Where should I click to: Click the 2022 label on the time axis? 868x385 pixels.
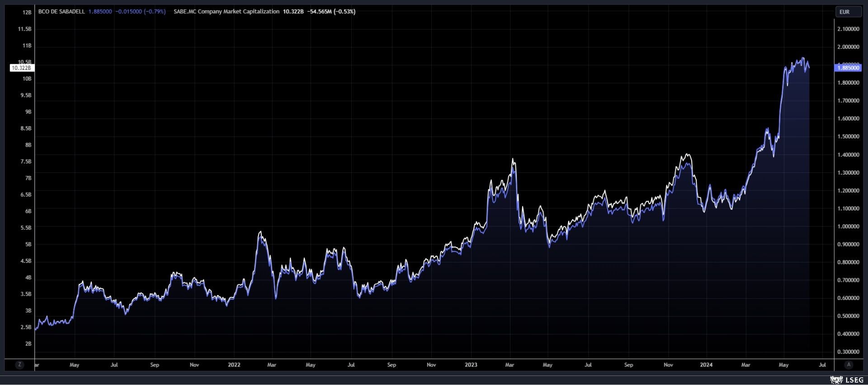[x=234, y=365]
